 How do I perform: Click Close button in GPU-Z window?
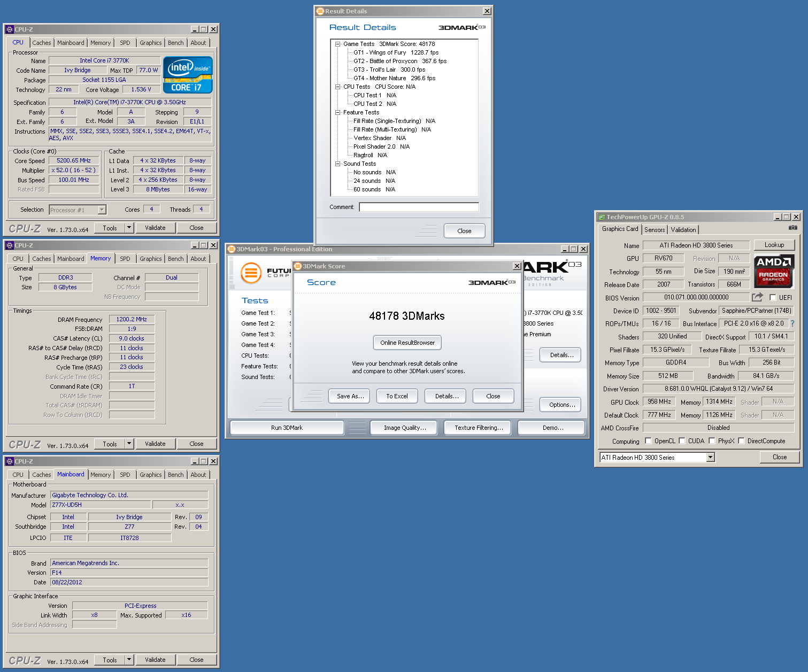click(x=780, y=457)
